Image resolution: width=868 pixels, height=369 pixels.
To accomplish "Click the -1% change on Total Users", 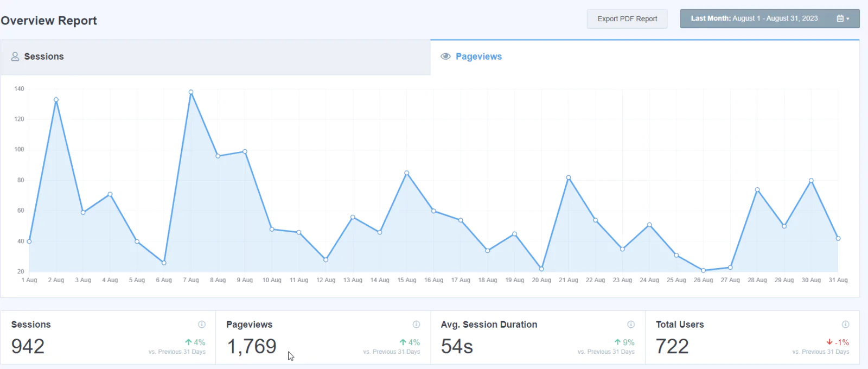I will click(x=838, y=342).
